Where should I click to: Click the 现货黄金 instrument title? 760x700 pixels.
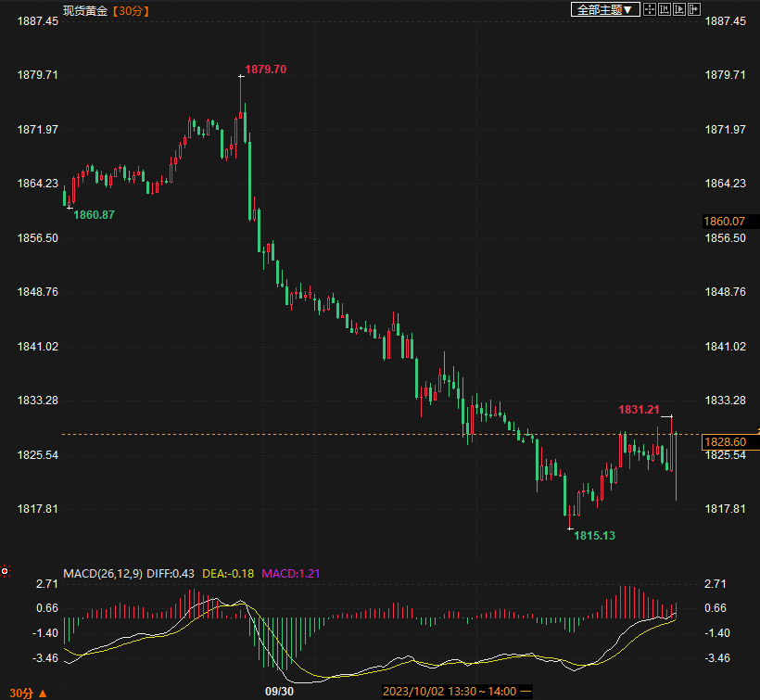point(85,11)
